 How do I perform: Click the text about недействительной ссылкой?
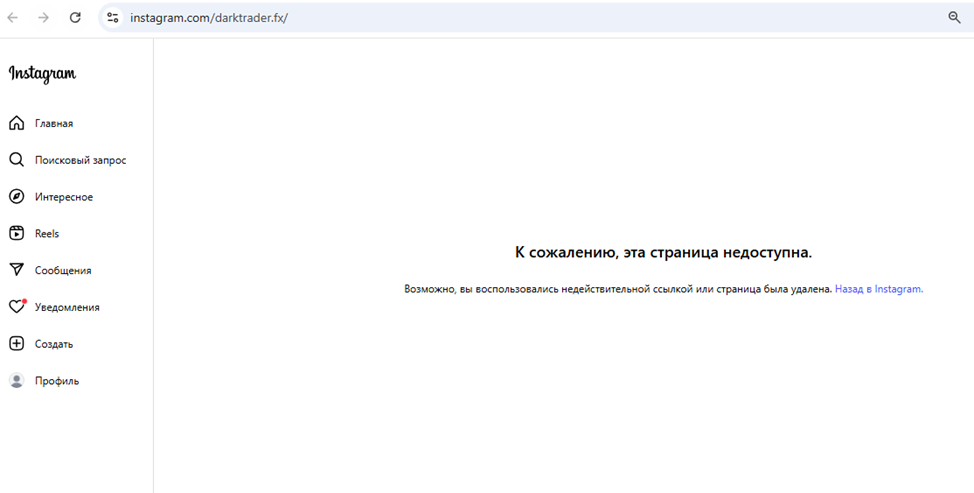618,289
